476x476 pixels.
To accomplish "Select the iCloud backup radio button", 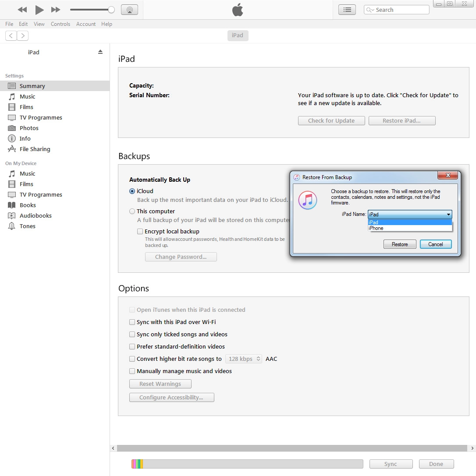I will (132, 191).
